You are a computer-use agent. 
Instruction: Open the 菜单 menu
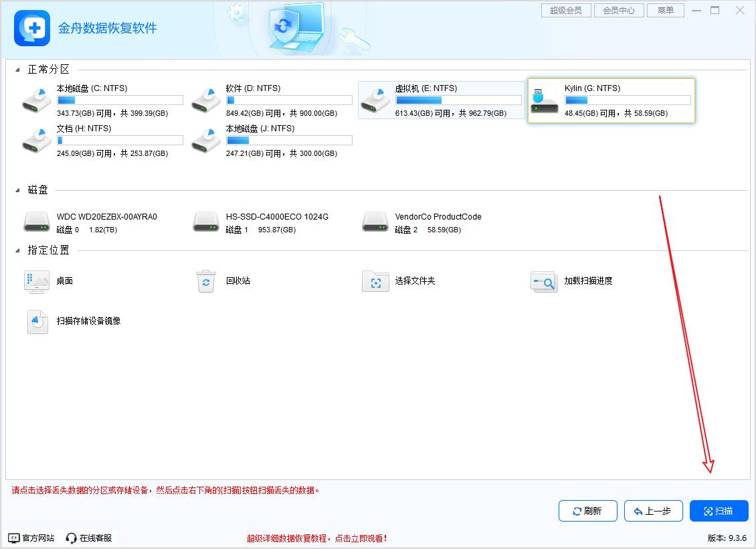[x=665, y=11]
